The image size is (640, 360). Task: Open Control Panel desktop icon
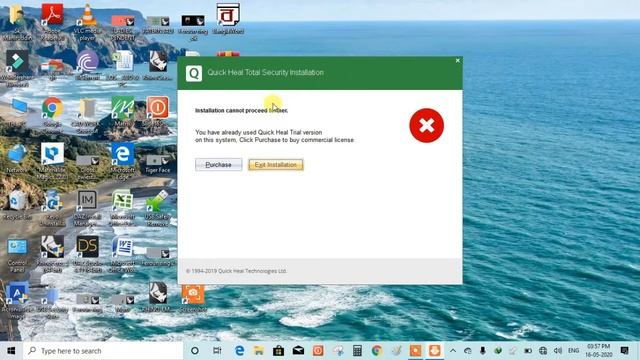pyautogui.click(x=17, y=254)
